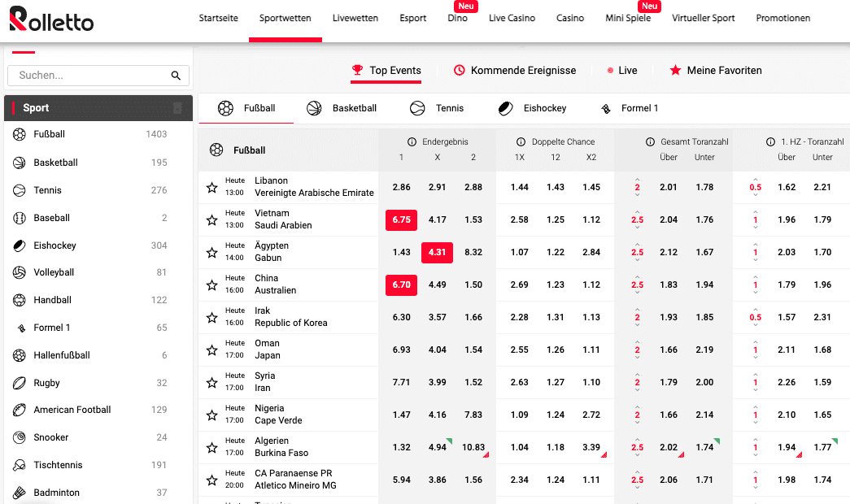850x504 pixels.
Task: Select the Tennis ball icon in sport tabs
Action: tap(417, 108)
